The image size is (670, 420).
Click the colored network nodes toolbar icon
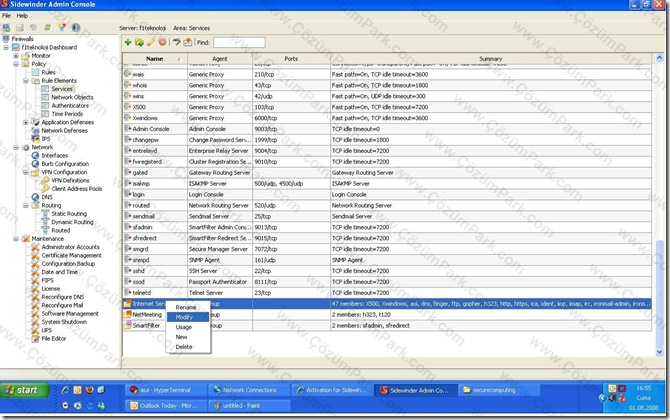pyautogui.click(x=62, y=28)
